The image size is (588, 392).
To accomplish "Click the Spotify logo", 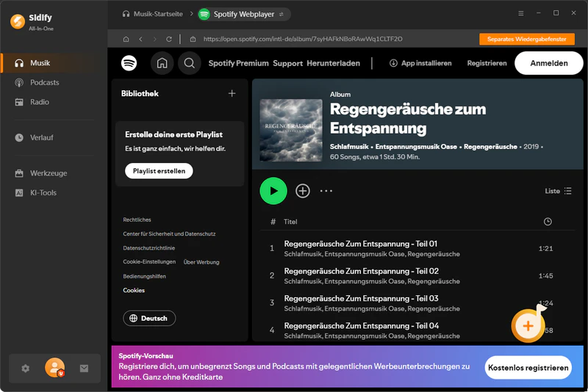I will (129, 63).
